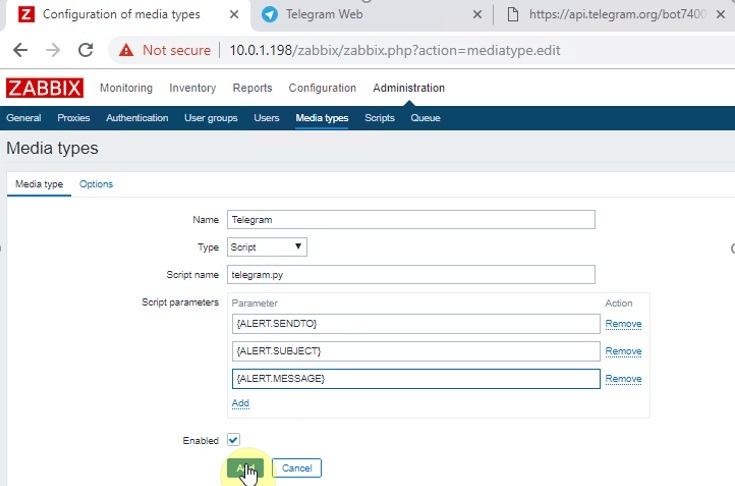The width and height of the screenshot is (735, 486).
Task: Click the Name input field
Action: (411, 220)
